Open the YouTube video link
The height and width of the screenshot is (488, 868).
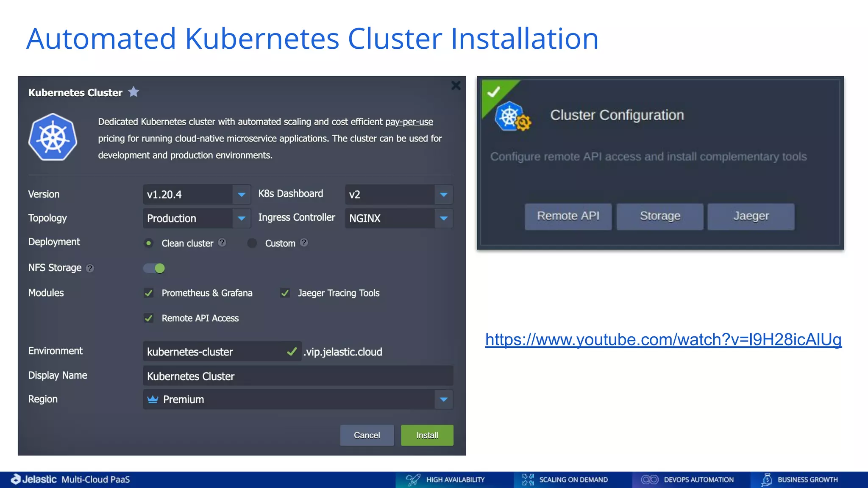click(x=663, y=340)
